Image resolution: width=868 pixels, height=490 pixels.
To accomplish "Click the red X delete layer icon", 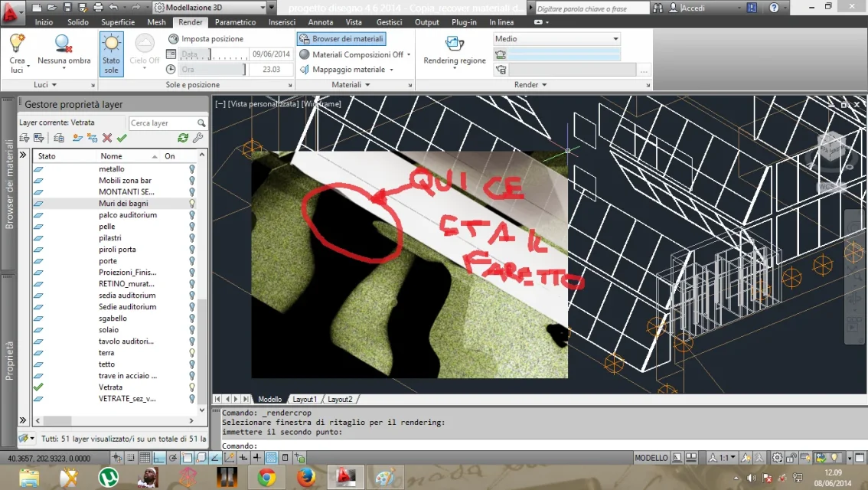I will 107,138.
